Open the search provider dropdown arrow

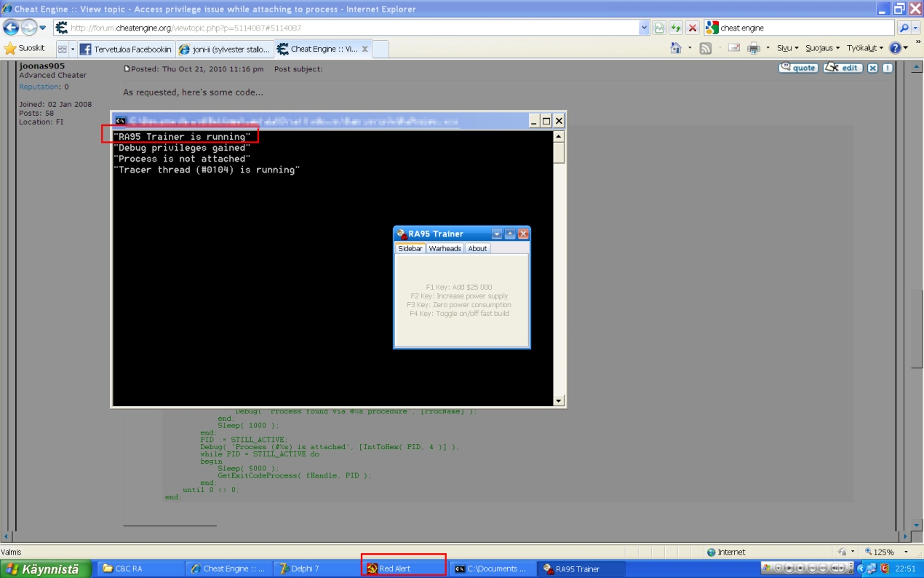[915, 28]
